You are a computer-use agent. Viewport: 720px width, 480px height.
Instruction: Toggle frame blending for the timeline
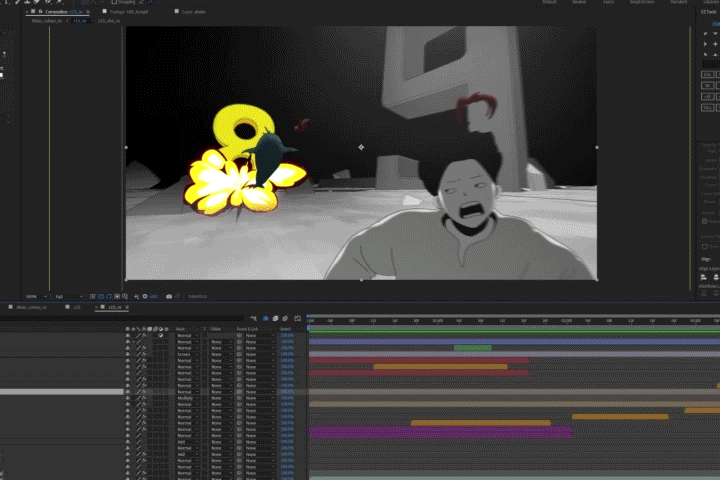[275, 318]
